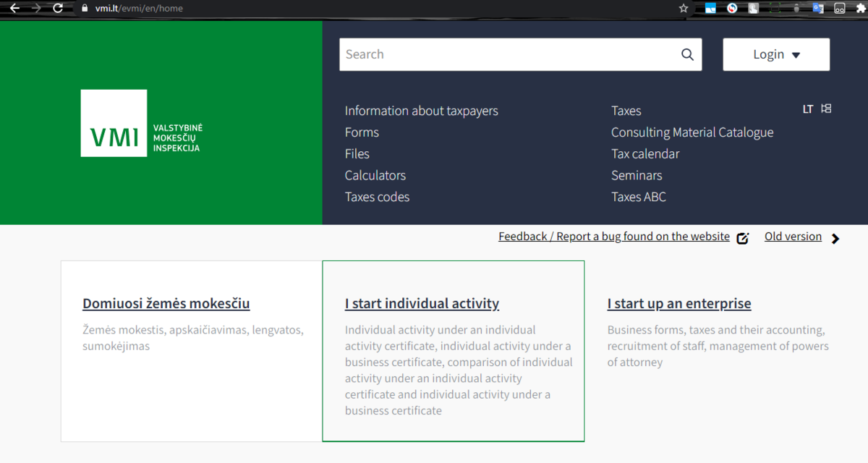
Task: Bookmark this page with the star icon
Action: point(684,9)
